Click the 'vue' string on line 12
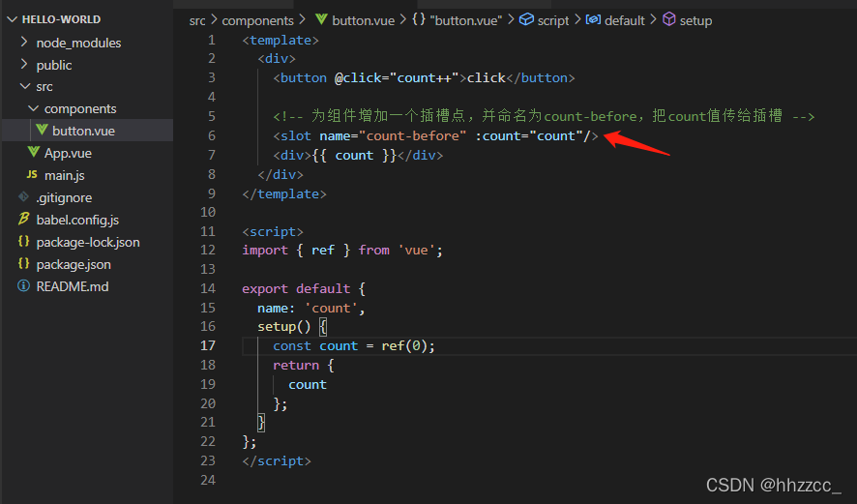857x504 pixels. click(x=416, y=251)
